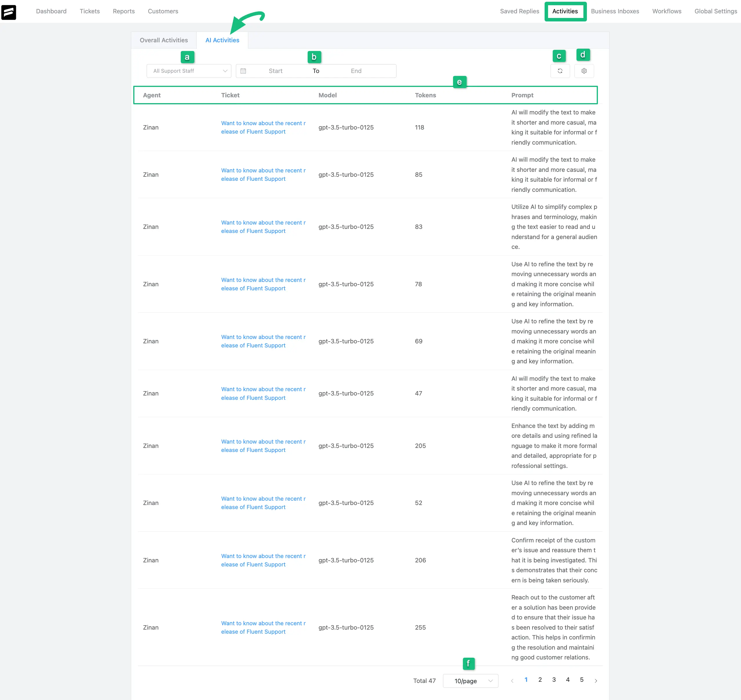
Task: Click the Start date field
Action: [x=275, y=71]
